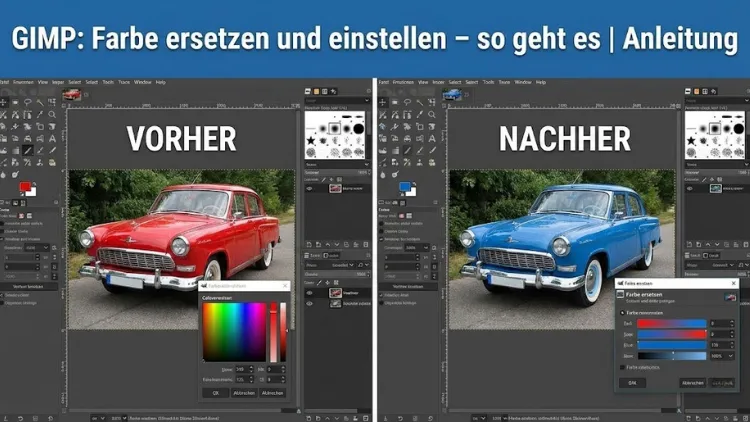The width and height of the screenshot is (750, 422).
Task: Click horizontal scrollbar under VORHER canvas
Action: click(181, 411)
